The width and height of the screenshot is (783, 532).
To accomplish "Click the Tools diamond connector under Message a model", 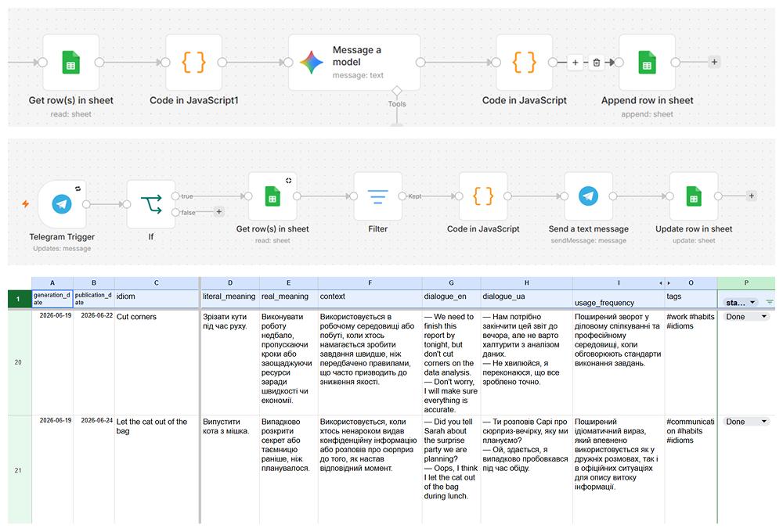I will click(x=396, y=92).
